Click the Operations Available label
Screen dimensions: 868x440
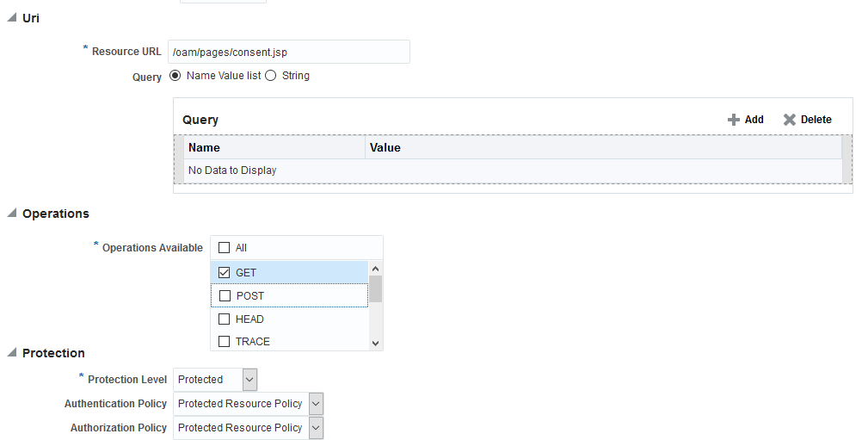152,248
